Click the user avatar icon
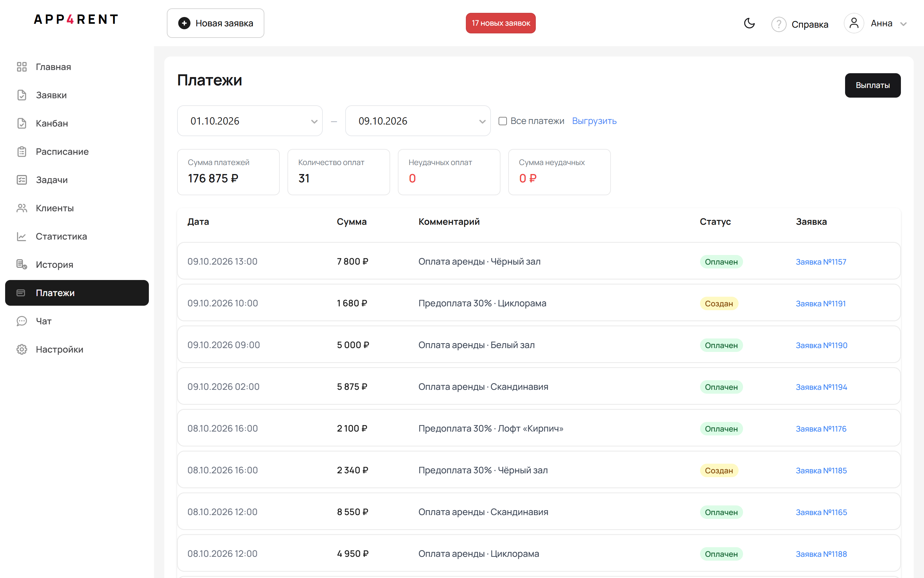 (854, 23)
